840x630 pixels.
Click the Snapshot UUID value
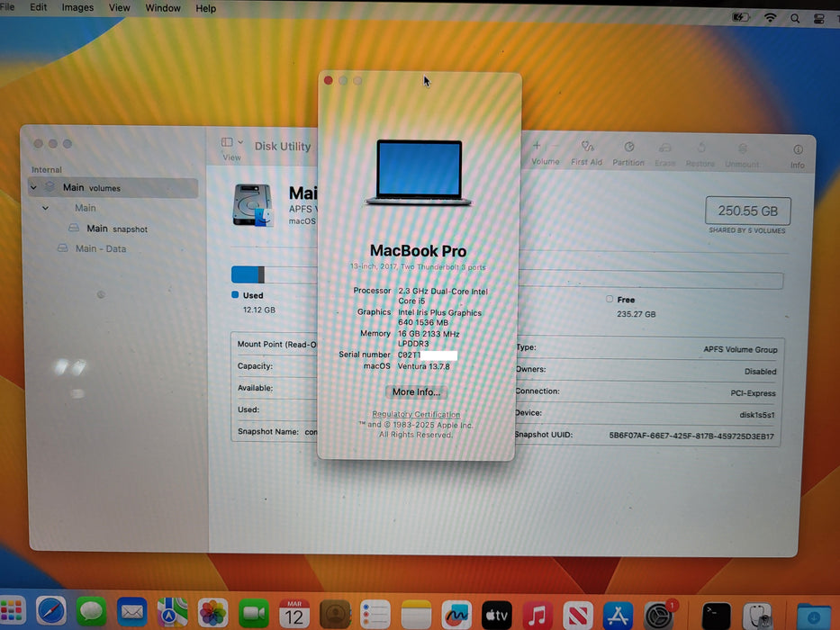691,436
